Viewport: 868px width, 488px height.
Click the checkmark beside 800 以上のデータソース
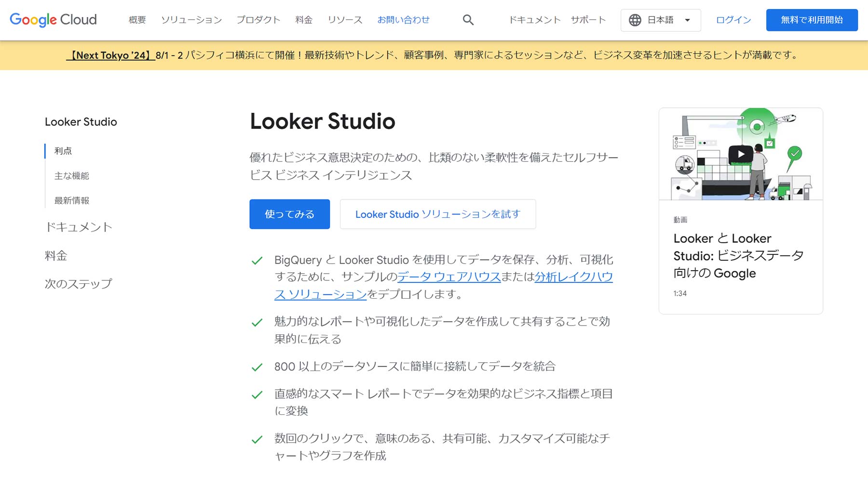[257, 368]
